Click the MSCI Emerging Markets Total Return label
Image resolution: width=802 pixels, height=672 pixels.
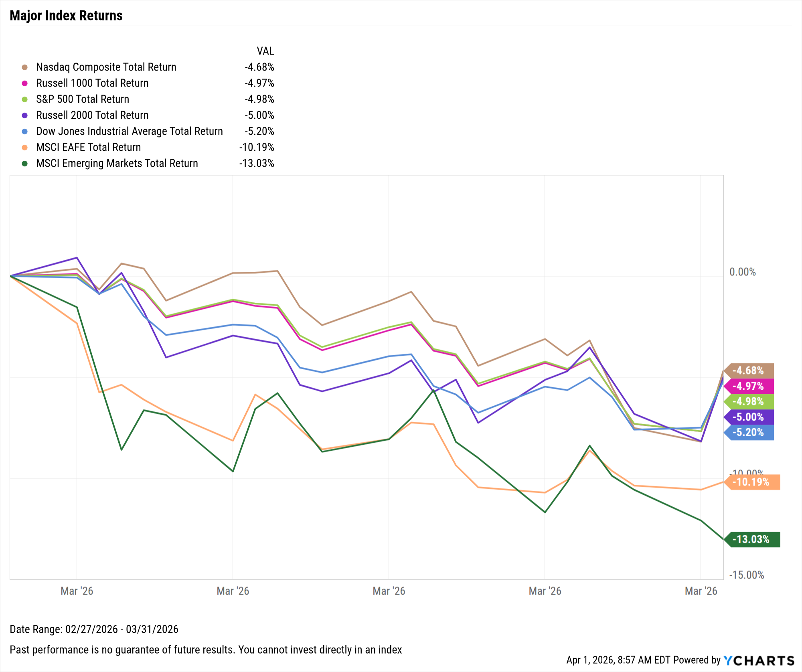117,163
